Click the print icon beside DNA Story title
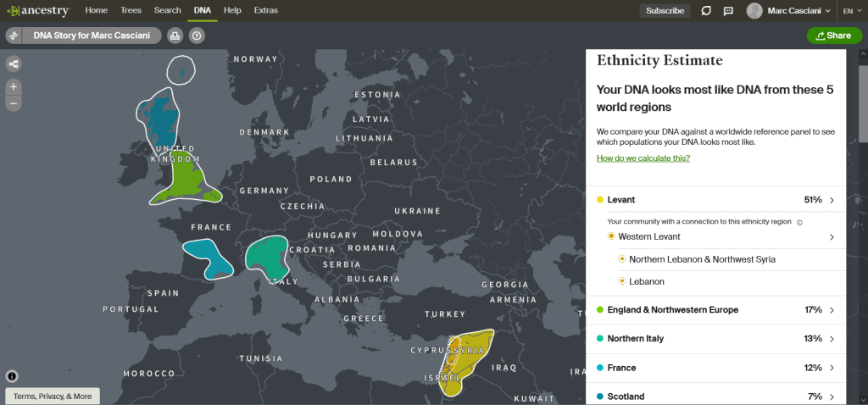The height and width of the screenshot is (405, 868). pos(175,36)
